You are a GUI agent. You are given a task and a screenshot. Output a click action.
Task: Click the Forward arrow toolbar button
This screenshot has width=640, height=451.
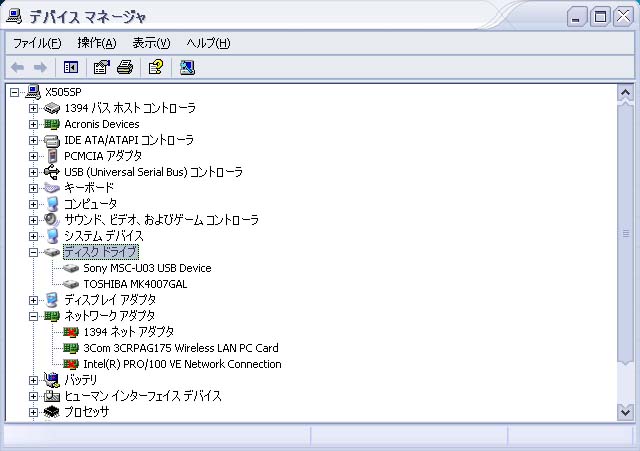(40, 67)
